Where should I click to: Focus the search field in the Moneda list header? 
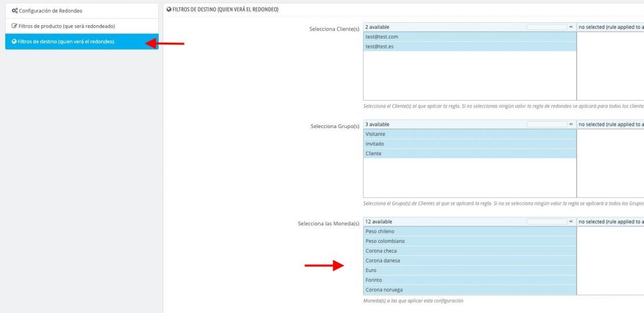547,222
